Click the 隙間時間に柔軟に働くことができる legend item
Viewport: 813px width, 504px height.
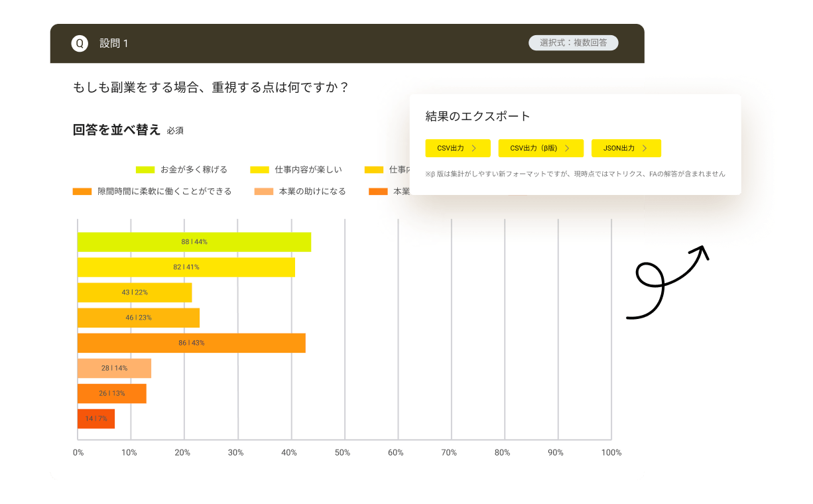[153, 190]
